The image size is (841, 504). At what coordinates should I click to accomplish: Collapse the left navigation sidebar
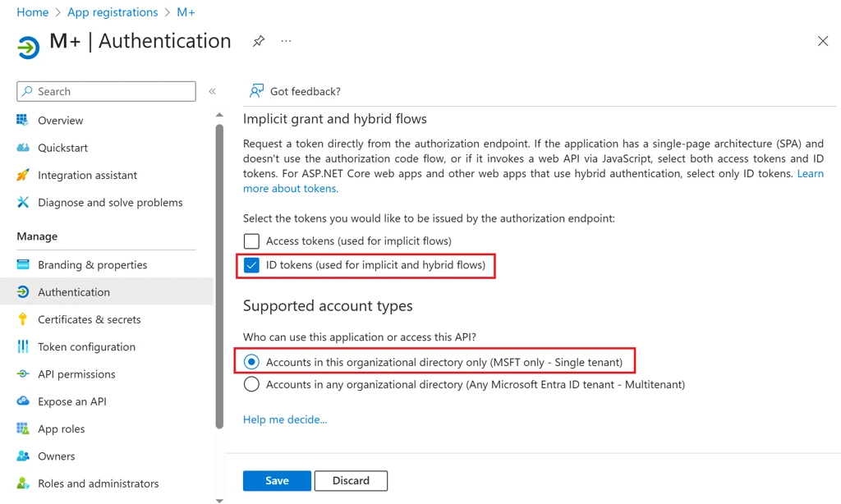[x=212, y=91]
